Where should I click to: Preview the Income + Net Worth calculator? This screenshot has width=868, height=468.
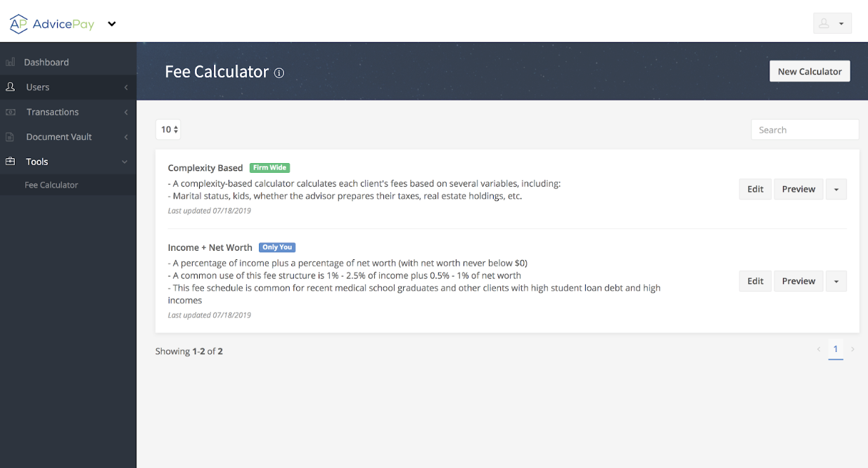pos(798,280)
